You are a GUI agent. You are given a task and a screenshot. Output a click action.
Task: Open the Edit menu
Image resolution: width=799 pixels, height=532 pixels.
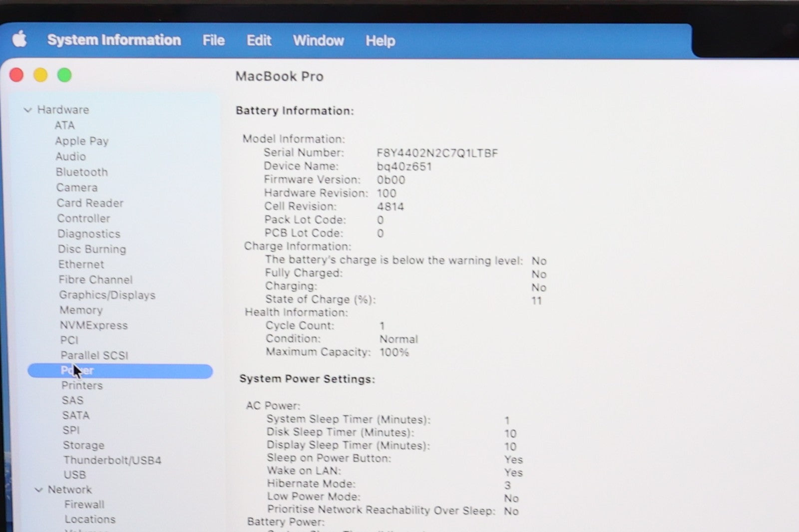click(259, 40)
